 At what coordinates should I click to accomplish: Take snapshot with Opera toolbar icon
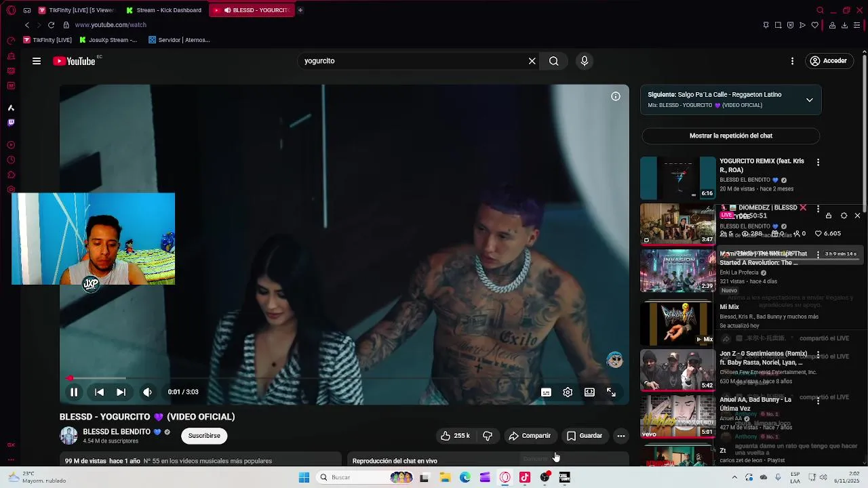pos(778,25)
